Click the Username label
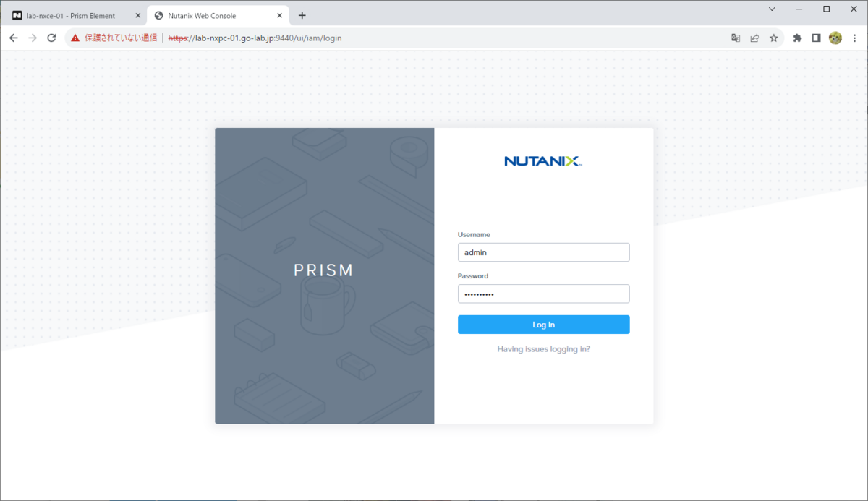 pyautogui.click(x=474, y=235)
